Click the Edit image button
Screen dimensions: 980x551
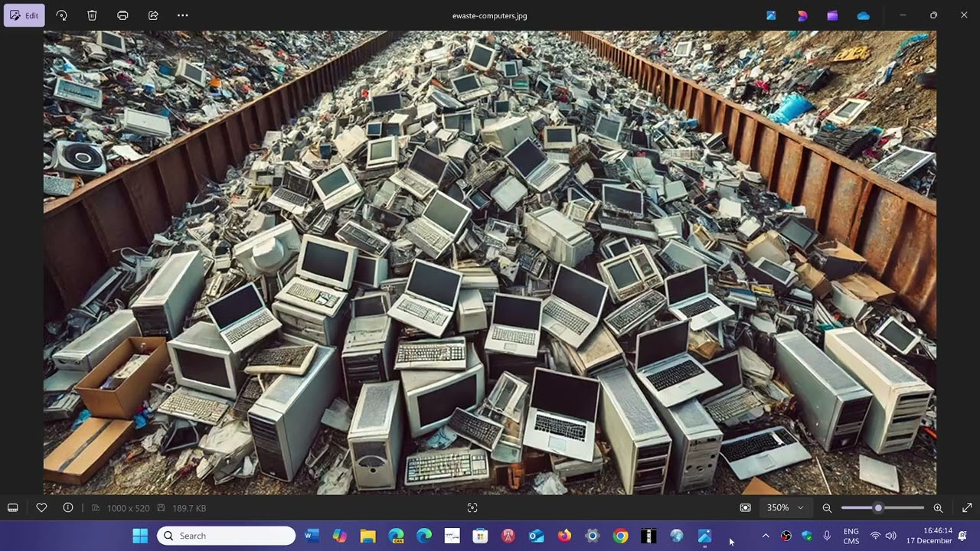click(24, 15)
